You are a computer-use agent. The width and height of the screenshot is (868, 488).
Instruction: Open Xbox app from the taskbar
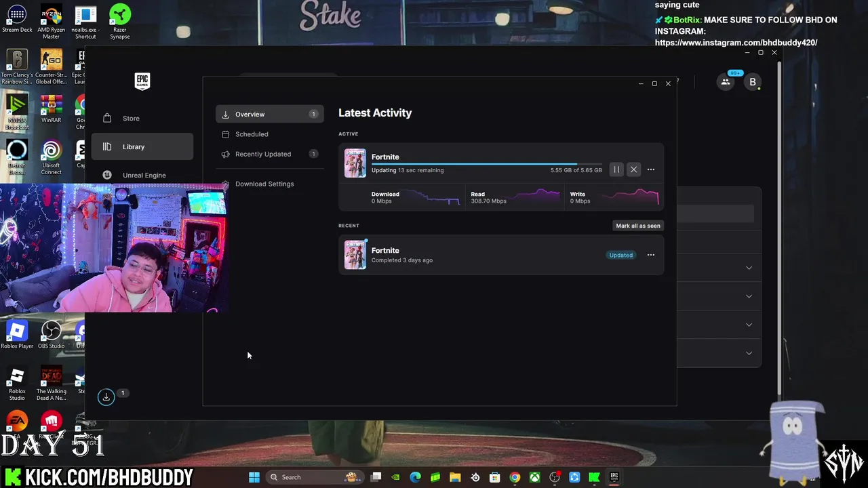[x=535, y=477]
